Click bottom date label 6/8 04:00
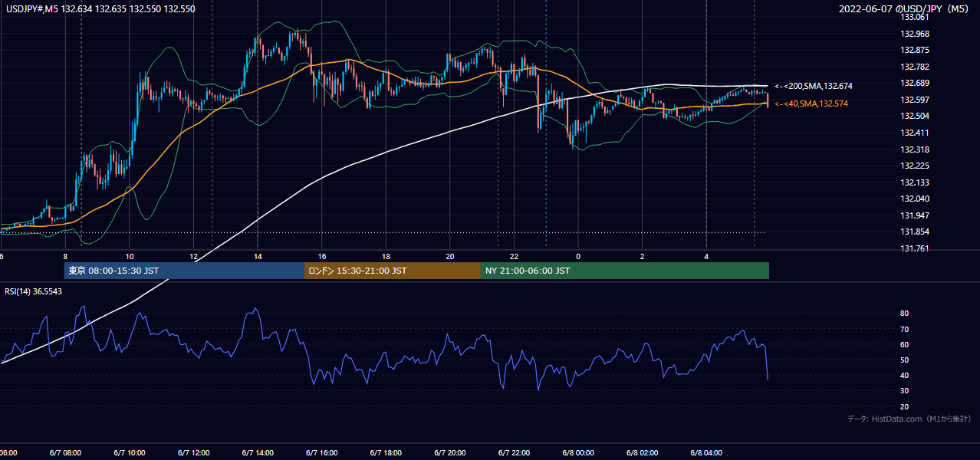This screenshot has width=980, height=460. click(x=706, y=452)
